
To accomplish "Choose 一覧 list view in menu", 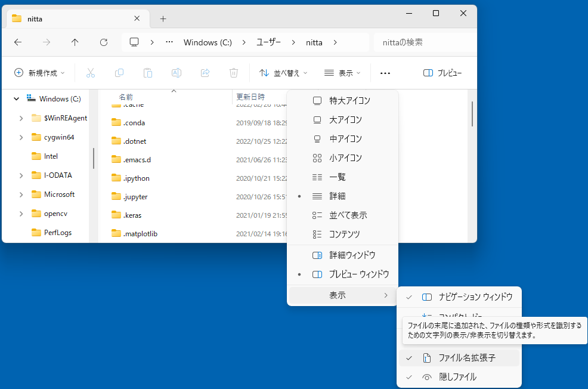I will pyautogui.click(x=337, y=177).
